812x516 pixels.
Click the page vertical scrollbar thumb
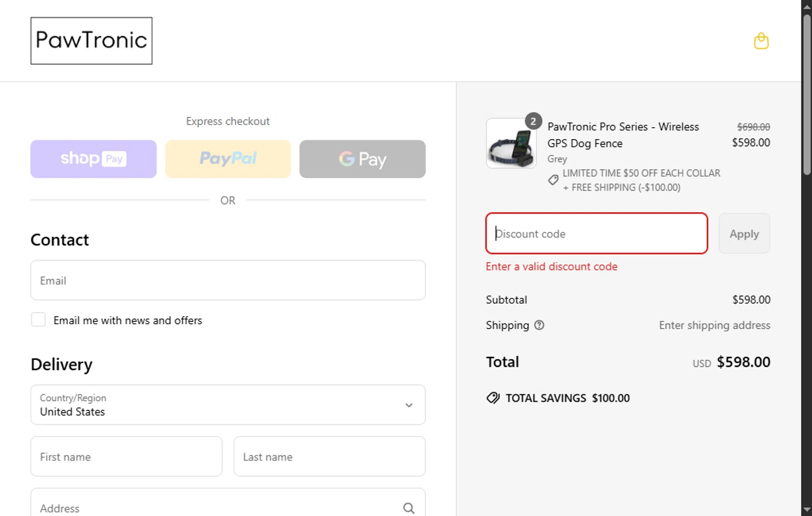[x=807, y=95]
